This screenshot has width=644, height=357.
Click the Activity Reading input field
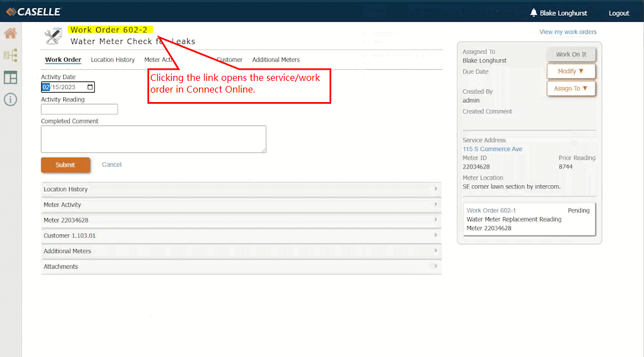[79, 109]
